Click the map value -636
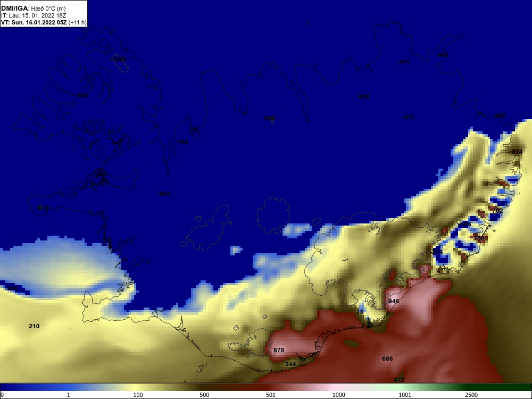This screenshot has height=399, width=532. click(x=363, y=96)
